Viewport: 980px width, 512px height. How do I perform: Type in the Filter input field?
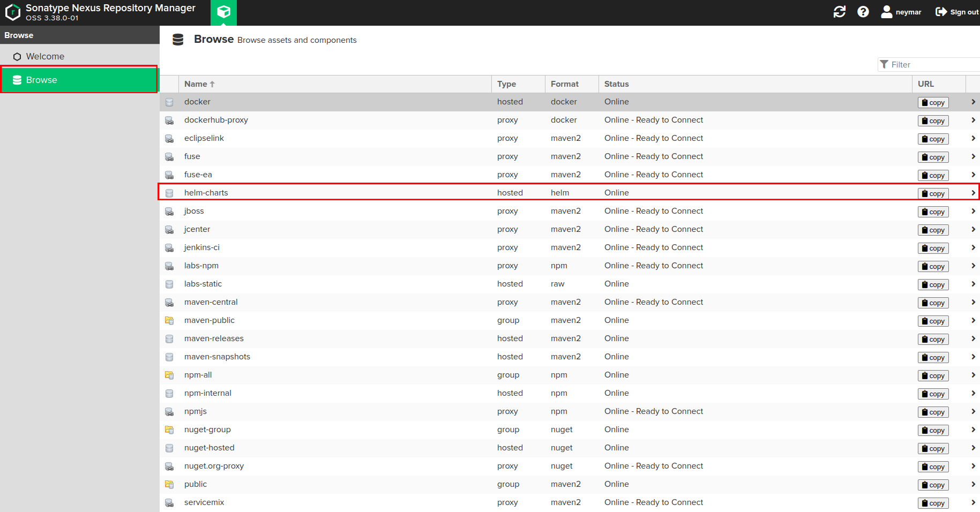[x=932, y=64]
